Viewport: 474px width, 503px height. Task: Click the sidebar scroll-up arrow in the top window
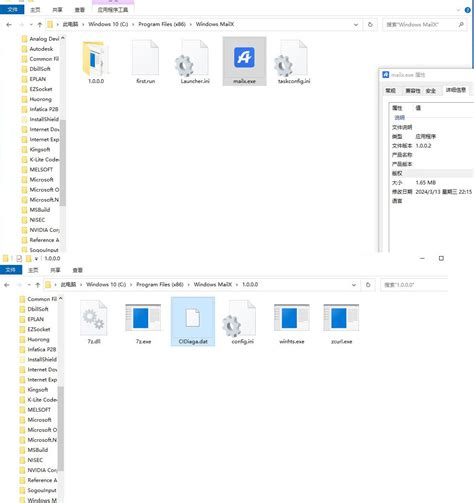(63, 38)
